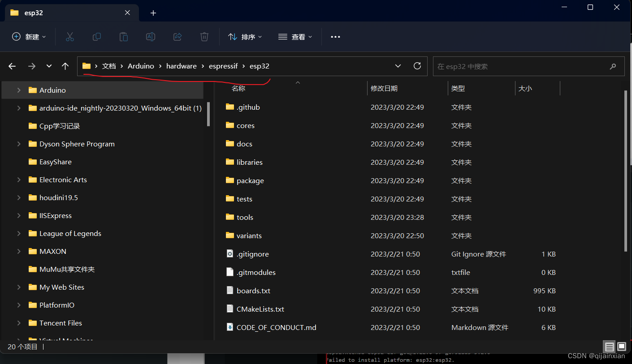
Task: Open the 查看 view dropdown
Action: point(295,37)
